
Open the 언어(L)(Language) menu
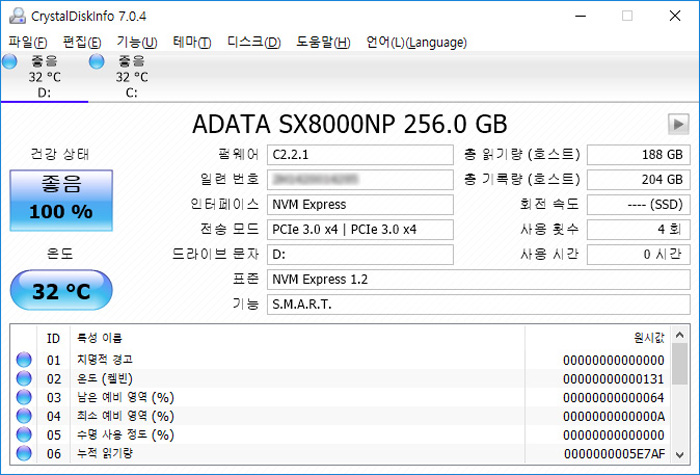point(417,42)
